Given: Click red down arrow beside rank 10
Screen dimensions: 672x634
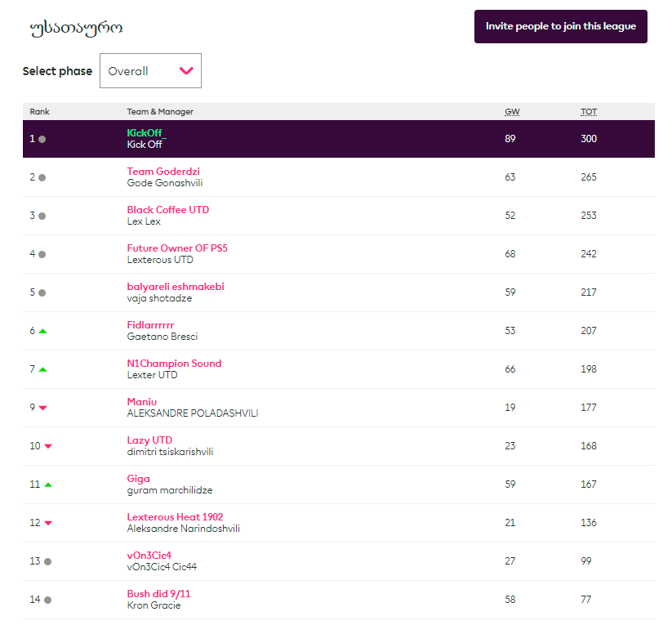Looking at the screenshot, I should (47, 446).
